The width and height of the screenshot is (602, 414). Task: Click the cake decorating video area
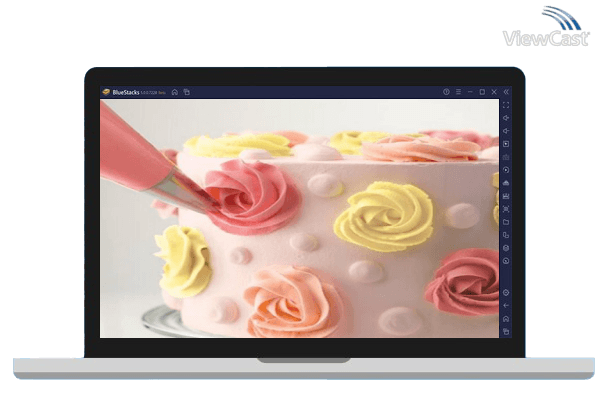(x=299, y=219)
